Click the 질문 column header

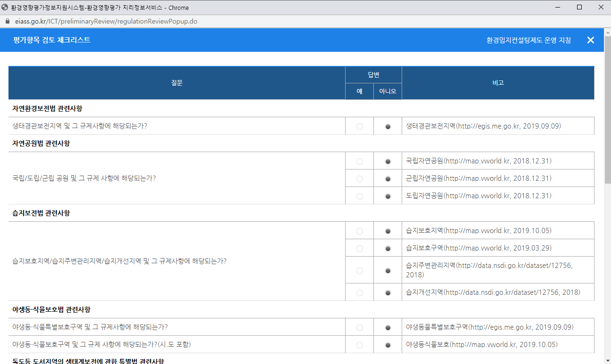[x=177, y=83]
